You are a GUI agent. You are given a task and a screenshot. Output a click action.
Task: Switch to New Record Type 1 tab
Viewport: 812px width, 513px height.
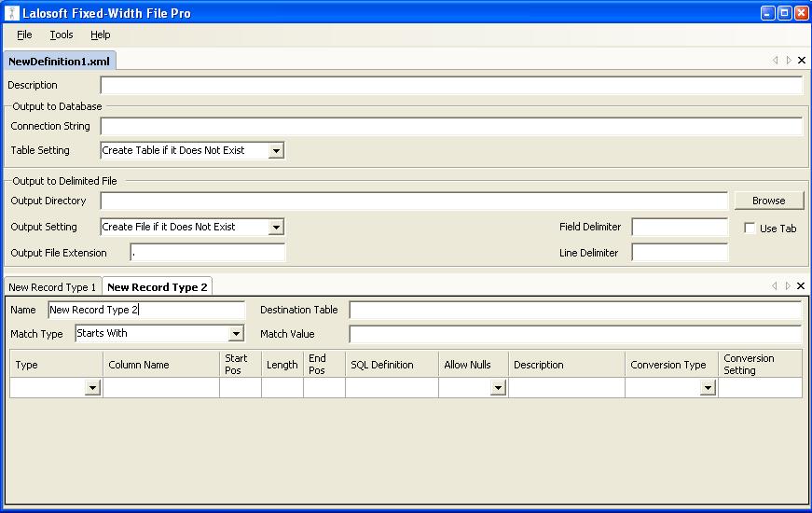[x=52, y=287]
